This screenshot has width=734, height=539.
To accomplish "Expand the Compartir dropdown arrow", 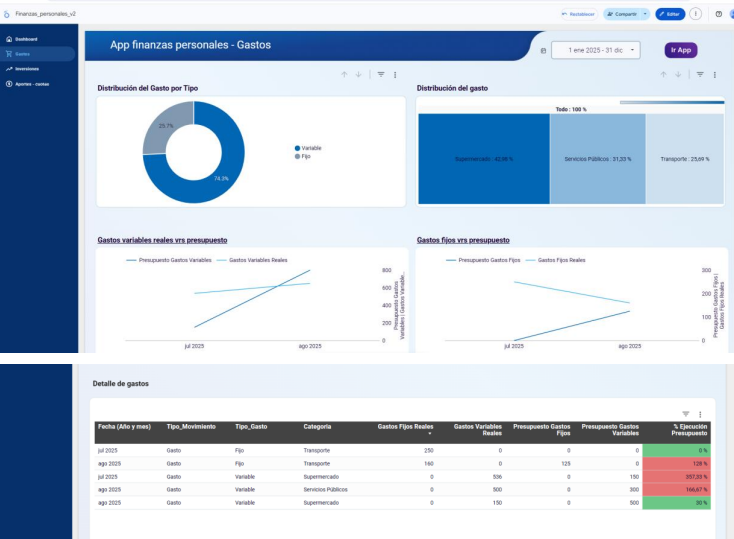I will coord(645,14).
